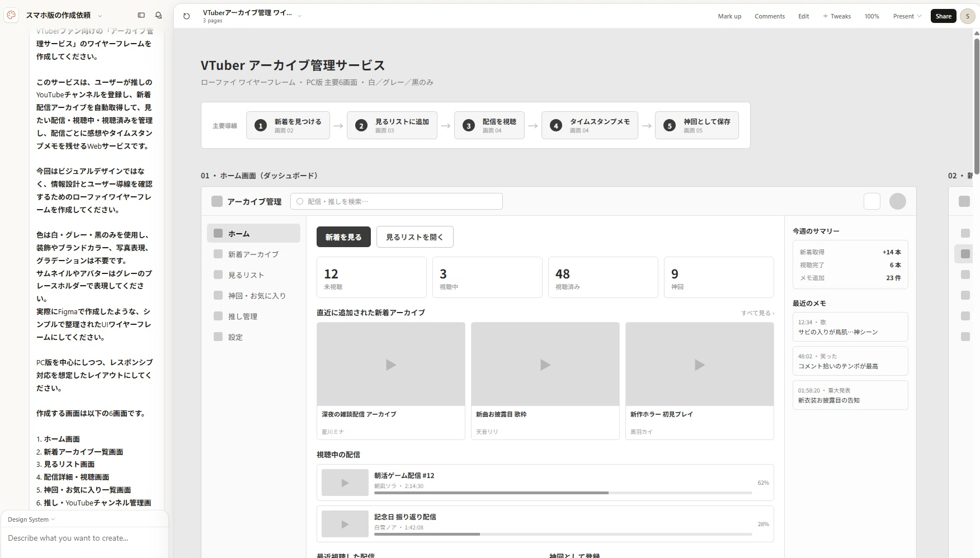The width and height of the screenshot is (980, 558).
Task: Expand the VTuberアーカイブ管理 file title dropdown
Action: tap(300, 16)
